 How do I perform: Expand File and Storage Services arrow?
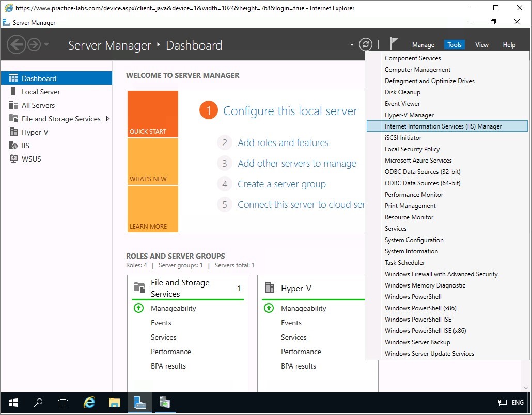(107, 119)
